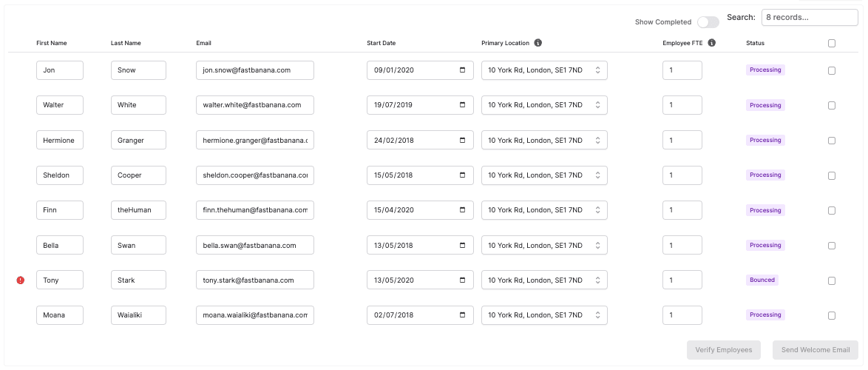This screenshot has width=868, height=370.
Task: Tick the checkbox for Sheldon Cooper's row
Action: (832, 176)
